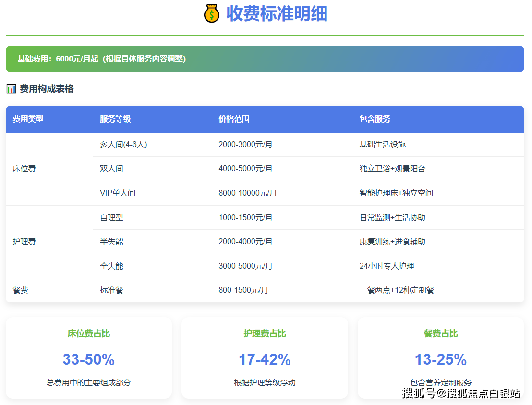Click the money bag icon beside the title
This screenshot has height=405, width=532.
[x=211, y=13]
